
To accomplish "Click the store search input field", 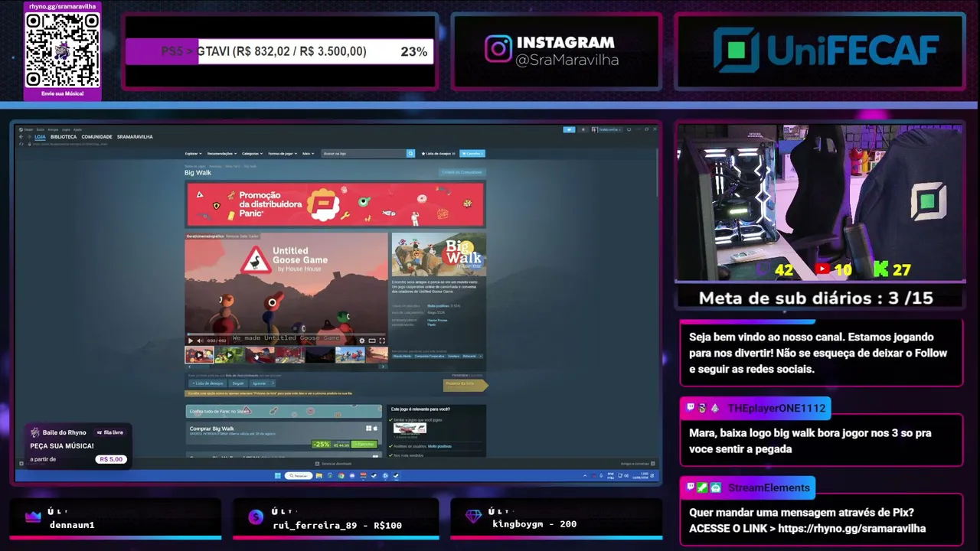I will point(364,153).
